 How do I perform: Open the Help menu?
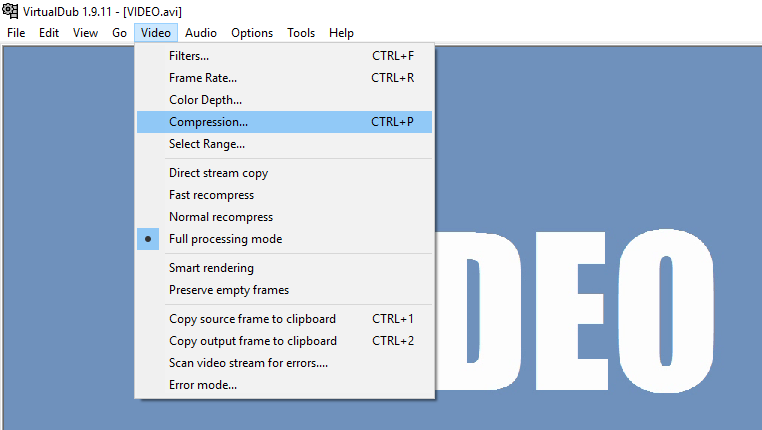tap(341, 33)
